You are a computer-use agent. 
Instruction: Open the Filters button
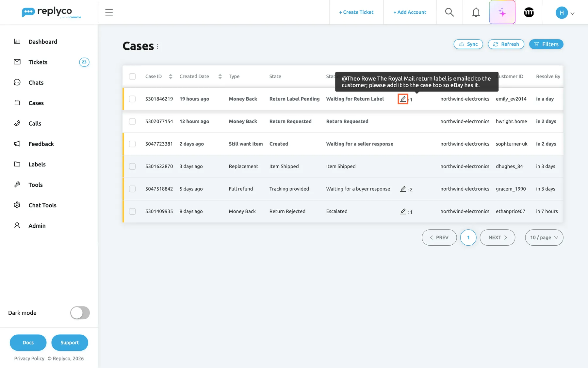(546, 44)
